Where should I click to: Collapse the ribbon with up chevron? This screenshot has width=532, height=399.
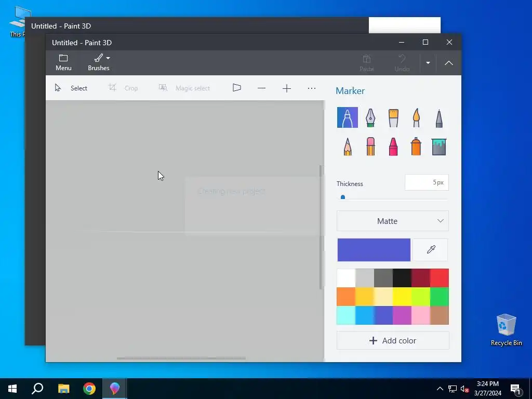pos(449,63)
